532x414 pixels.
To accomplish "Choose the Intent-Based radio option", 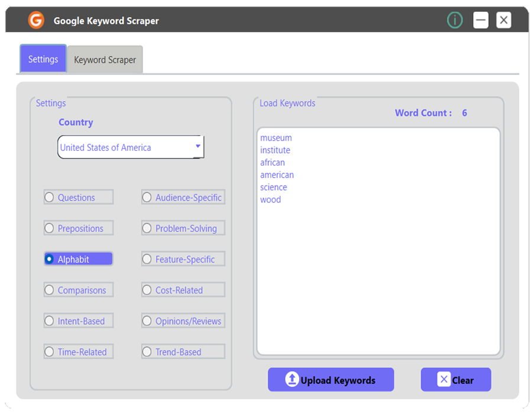I will [79, 321].
